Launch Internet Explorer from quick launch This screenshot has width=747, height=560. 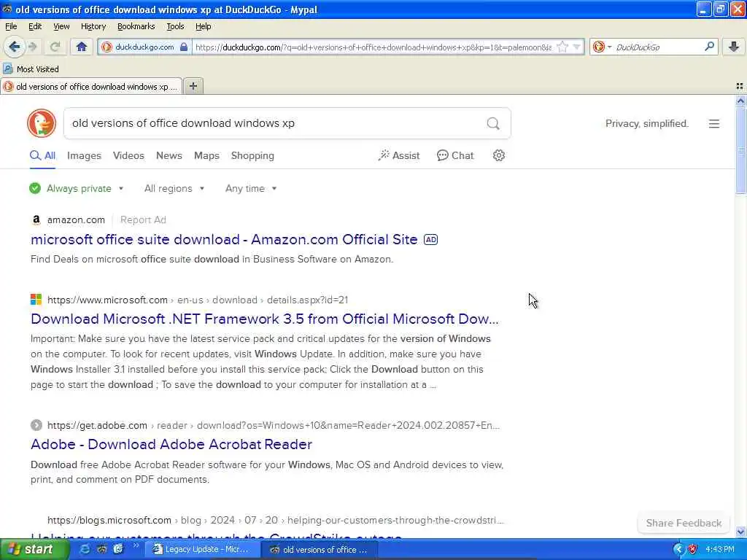click(85, 549)
